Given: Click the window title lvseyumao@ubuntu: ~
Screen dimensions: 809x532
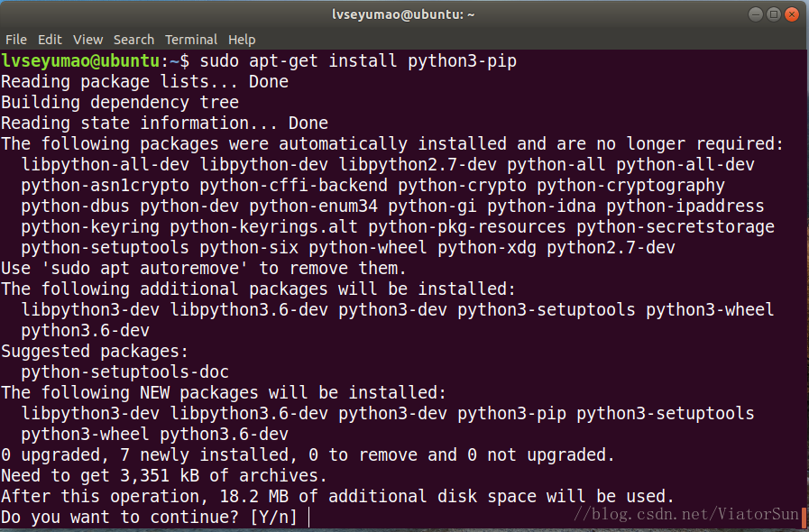Looking at the screenshot, I should (403, 14).
